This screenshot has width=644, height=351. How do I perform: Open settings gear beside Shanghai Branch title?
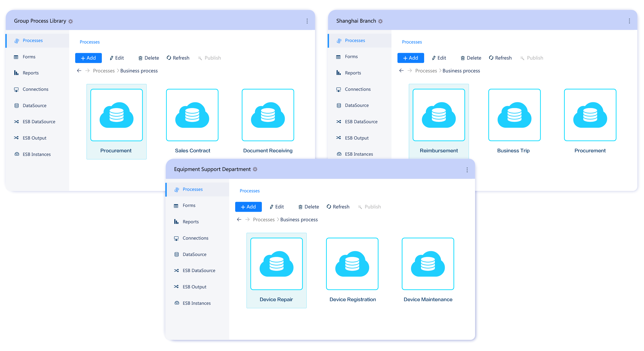(x=380, y=21)
